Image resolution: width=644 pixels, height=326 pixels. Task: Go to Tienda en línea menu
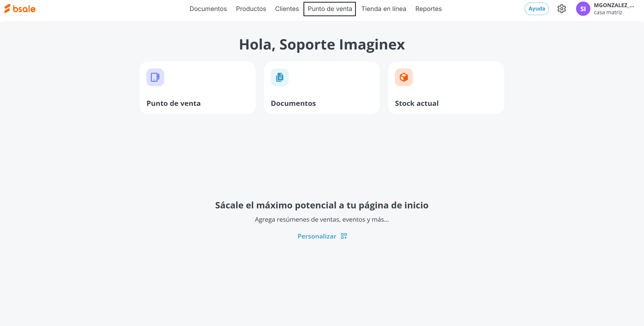pos(383,9)
